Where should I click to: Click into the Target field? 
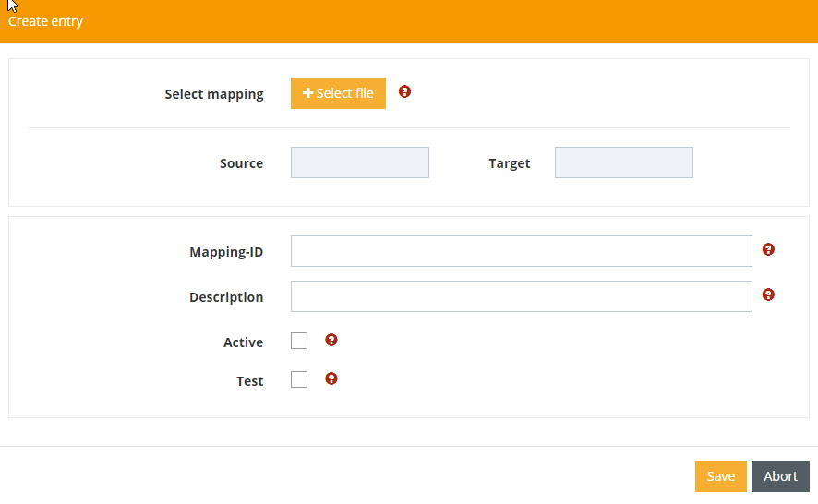point(623,162)
